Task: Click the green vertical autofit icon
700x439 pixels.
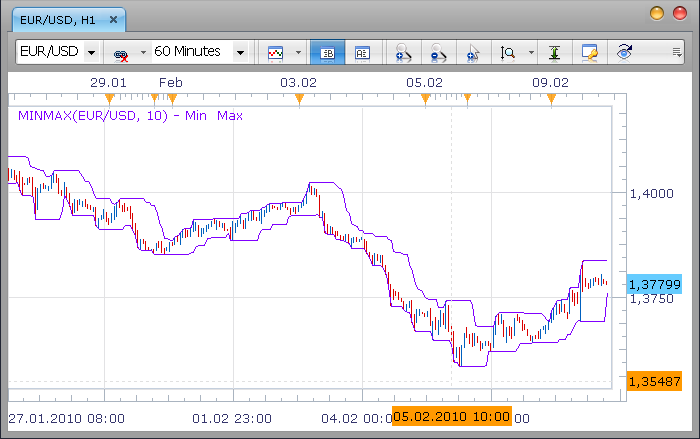Action: point(554,53)
